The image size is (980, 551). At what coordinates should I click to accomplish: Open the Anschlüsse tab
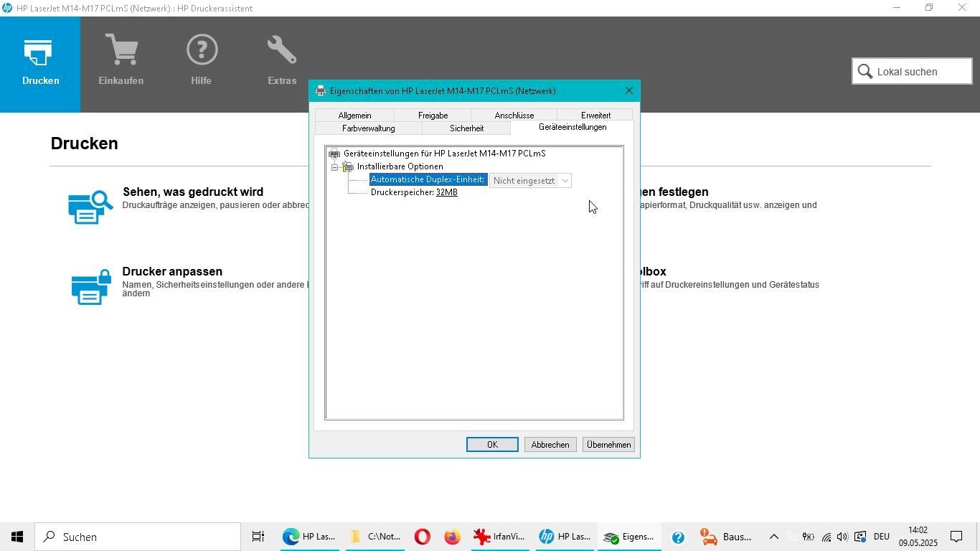514,116
